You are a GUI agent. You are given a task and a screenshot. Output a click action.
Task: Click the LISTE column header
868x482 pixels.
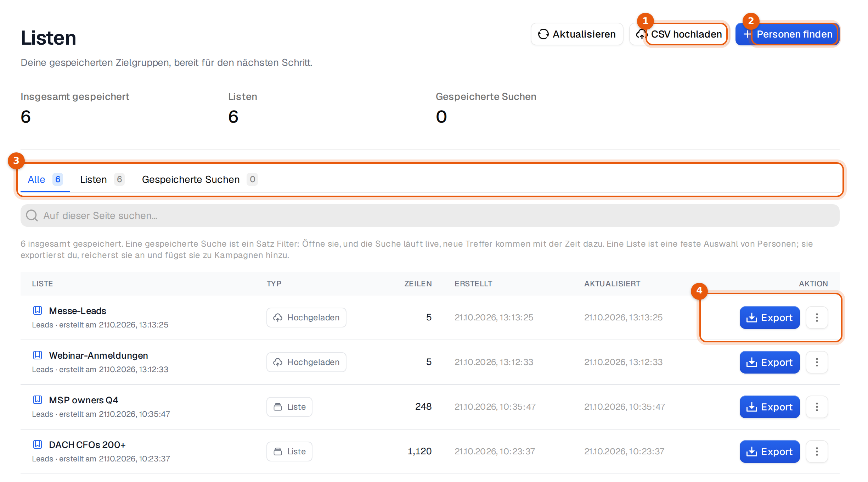tap(43, 284)
